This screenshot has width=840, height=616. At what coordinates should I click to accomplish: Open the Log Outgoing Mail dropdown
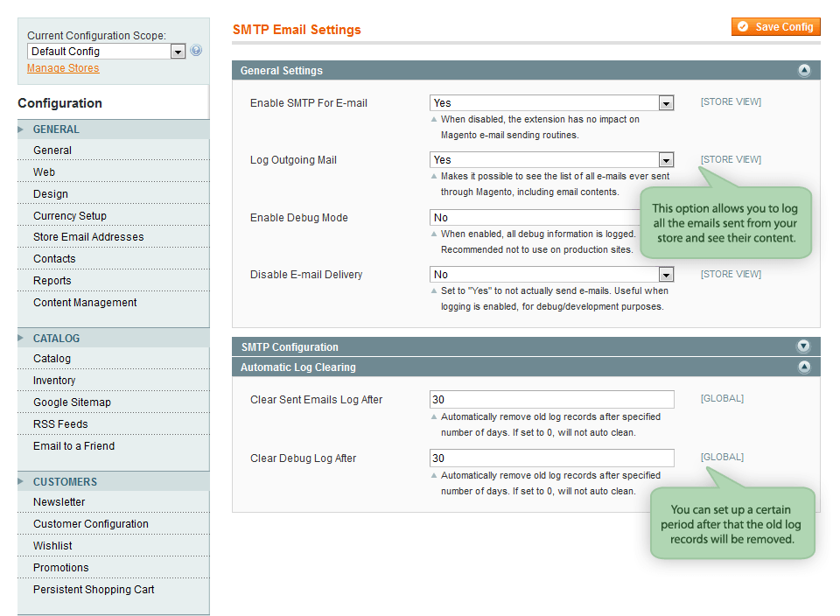tap(551, 159)
